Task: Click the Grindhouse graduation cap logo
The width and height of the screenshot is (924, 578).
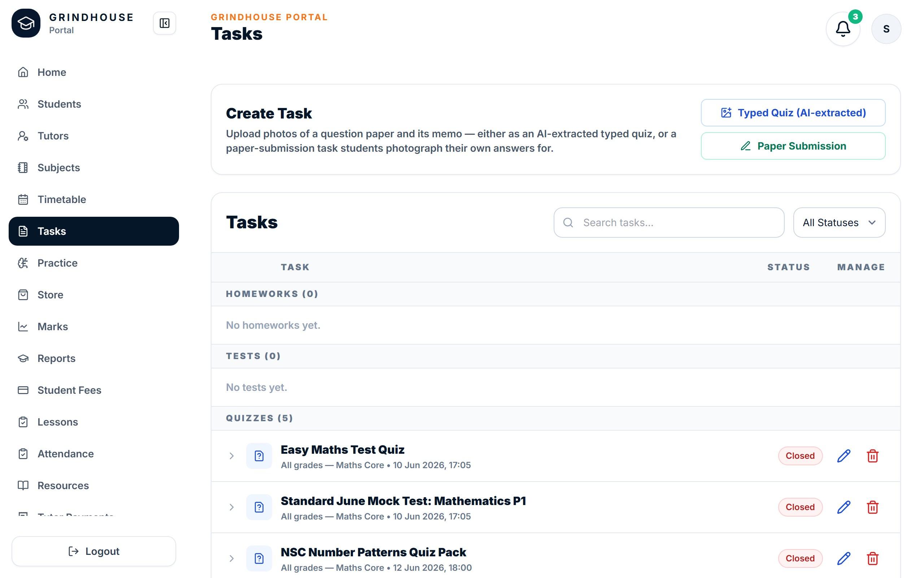Action: coord(26,23)
